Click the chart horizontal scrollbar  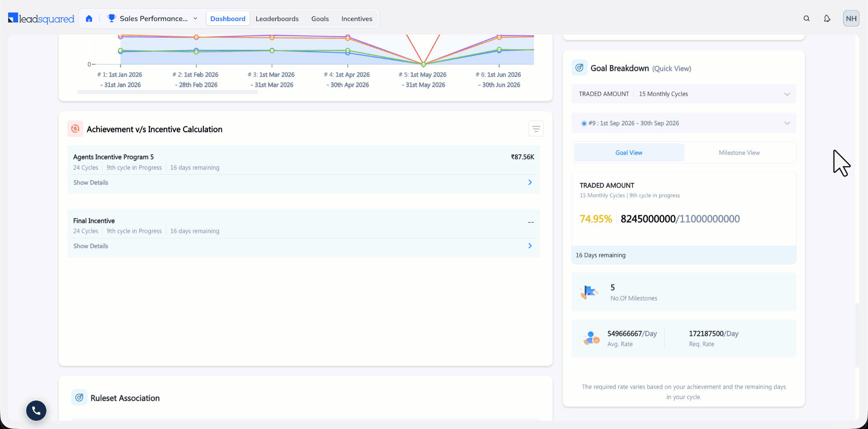(167, 92)
